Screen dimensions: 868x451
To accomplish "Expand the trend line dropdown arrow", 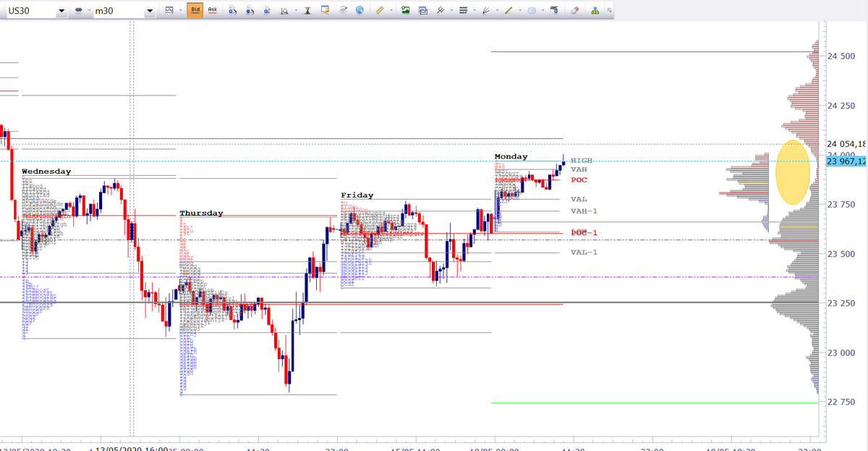I will pos(519,11).
